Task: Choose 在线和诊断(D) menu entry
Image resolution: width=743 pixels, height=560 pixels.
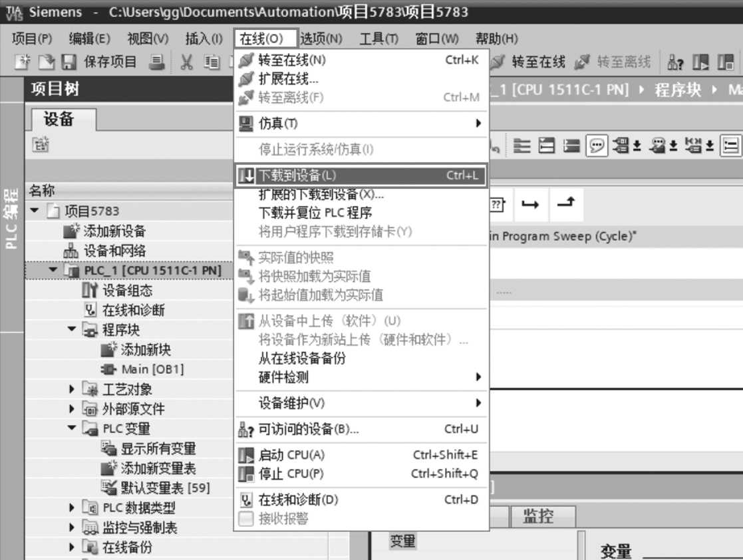Action: (361, 500)
